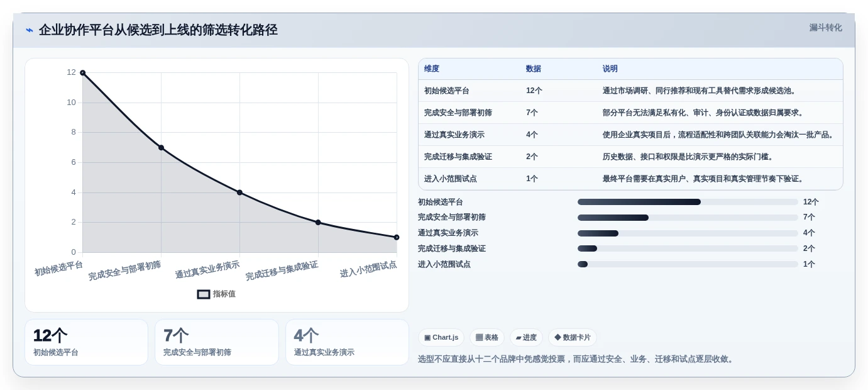The height and width of the screenshot is (390, 868).
Task: Click the 12个 value in the table
Action: 534,91
